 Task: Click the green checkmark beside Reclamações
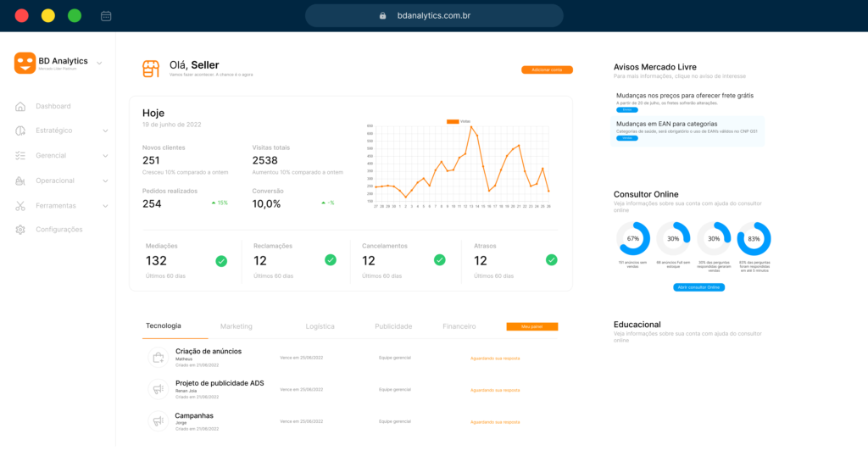[331, 260]
